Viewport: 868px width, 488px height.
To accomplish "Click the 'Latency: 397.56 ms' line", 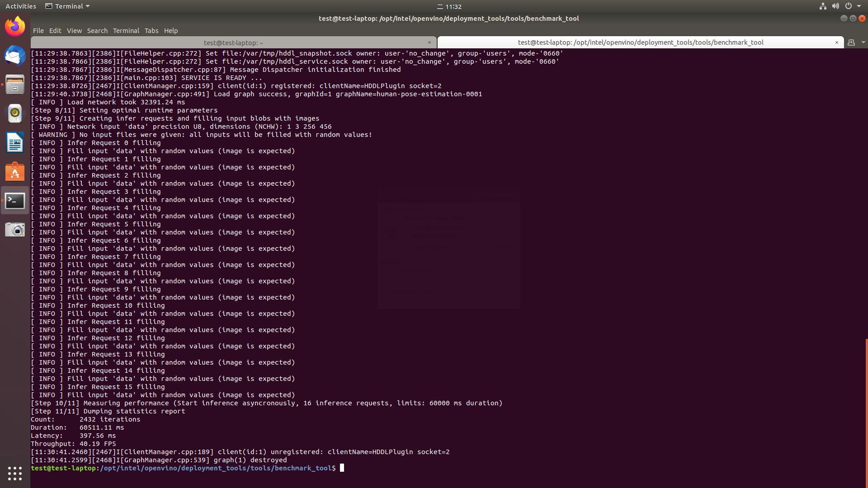I will pos(73,436).
